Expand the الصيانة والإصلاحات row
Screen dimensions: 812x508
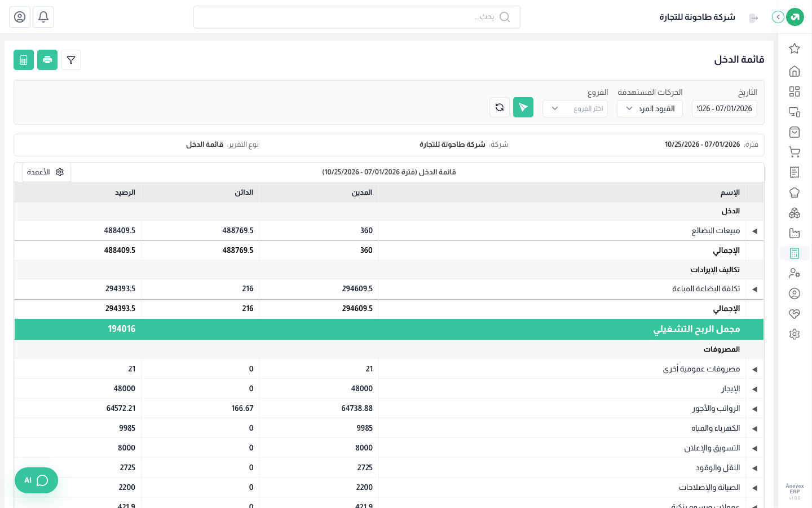[x=754, y=488]
